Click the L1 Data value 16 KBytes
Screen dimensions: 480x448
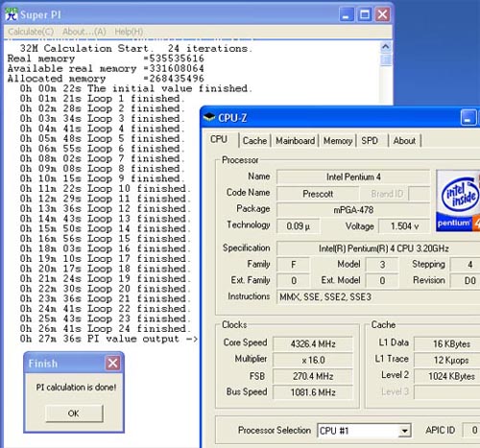(x=447, y=344)
